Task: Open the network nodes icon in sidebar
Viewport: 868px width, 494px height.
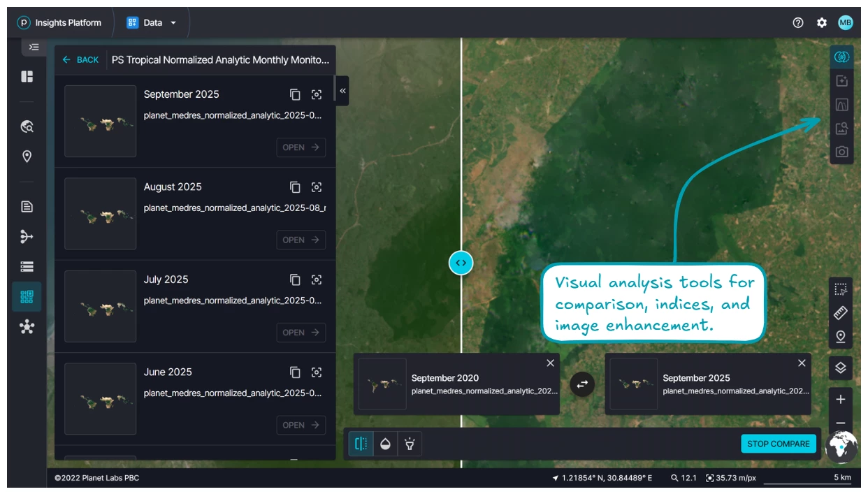Action: [x=27, y=326]
